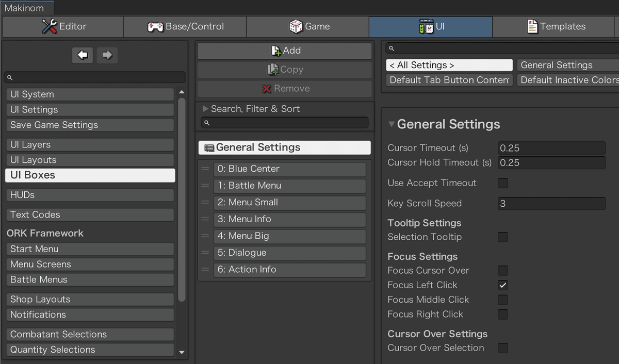Enable the Cursor Over Selection checkbox

pyautogui.click(x=503, y=348)
